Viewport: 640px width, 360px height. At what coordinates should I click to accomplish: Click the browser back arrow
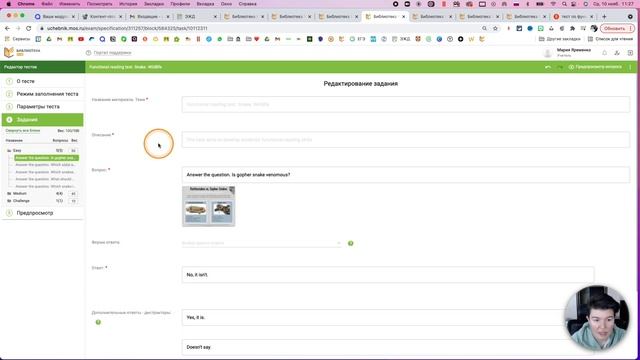click(7, 28)
